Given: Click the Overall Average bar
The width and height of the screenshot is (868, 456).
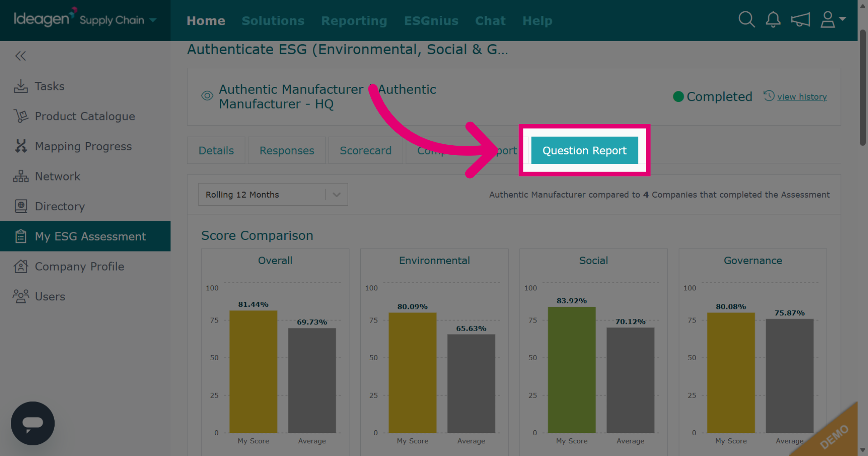Looking at the screenshot, I should point(312,380).
